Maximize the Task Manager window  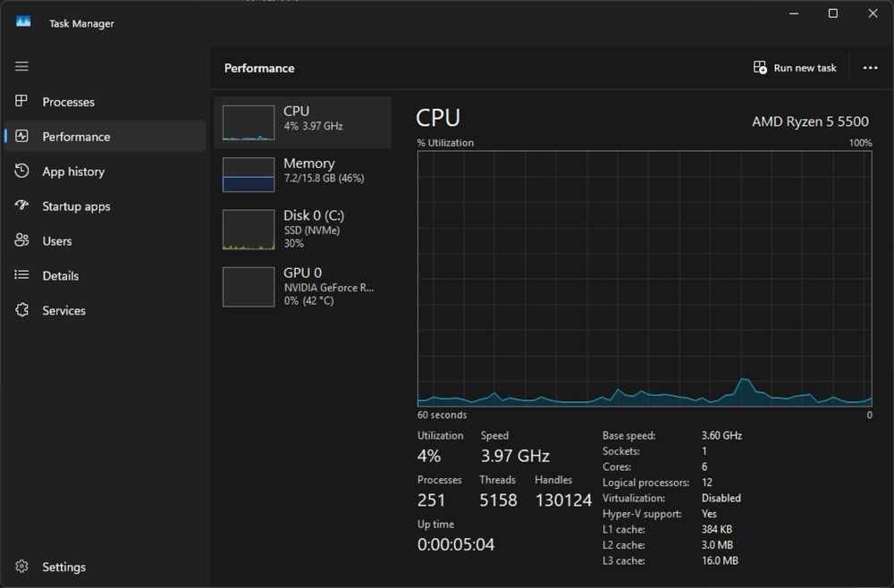pyautogui.click(x=833, y=13)
